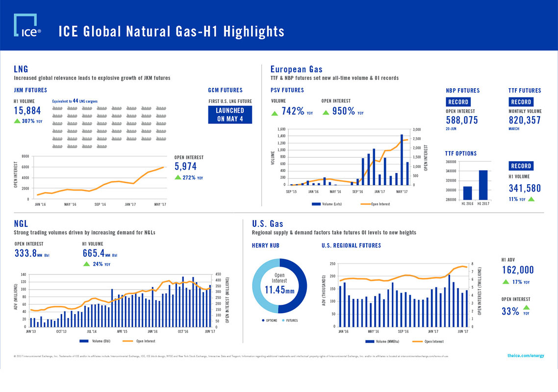Select the Options legend dot under Henry Hub
Screen dimensions: 558x392
263,320
